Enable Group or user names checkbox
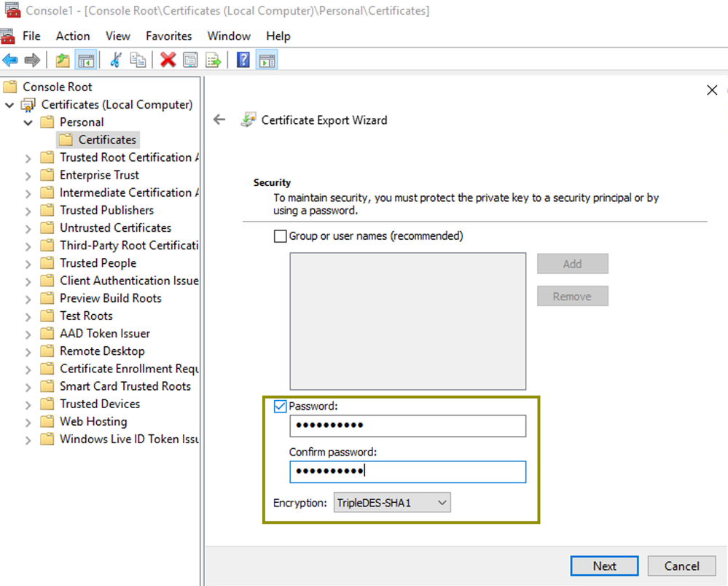 (280, 236)
